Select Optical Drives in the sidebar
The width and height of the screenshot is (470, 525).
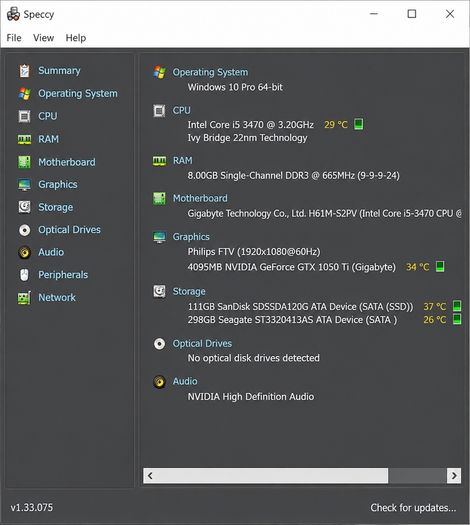click(x=69, y=230)
